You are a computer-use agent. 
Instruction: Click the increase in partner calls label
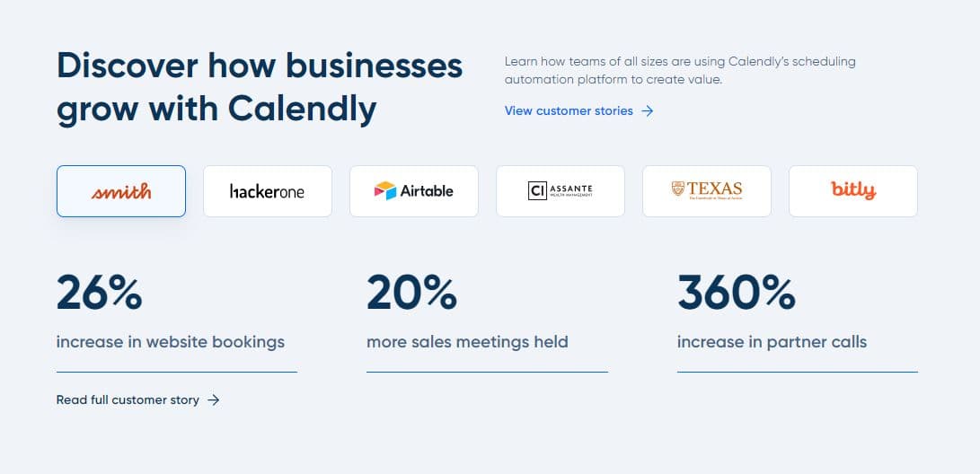(772, 342)
